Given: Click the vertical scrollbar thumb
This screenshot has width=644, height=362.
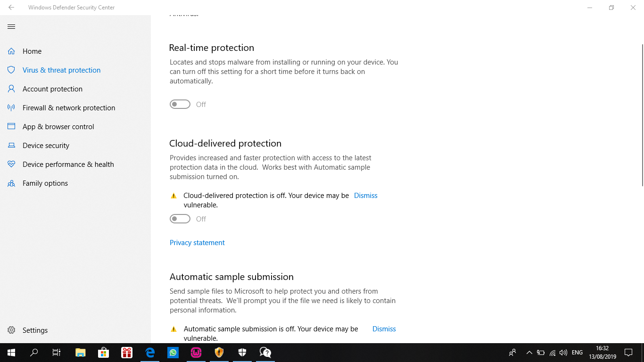Looking at the screenshot, I should 642,115.
